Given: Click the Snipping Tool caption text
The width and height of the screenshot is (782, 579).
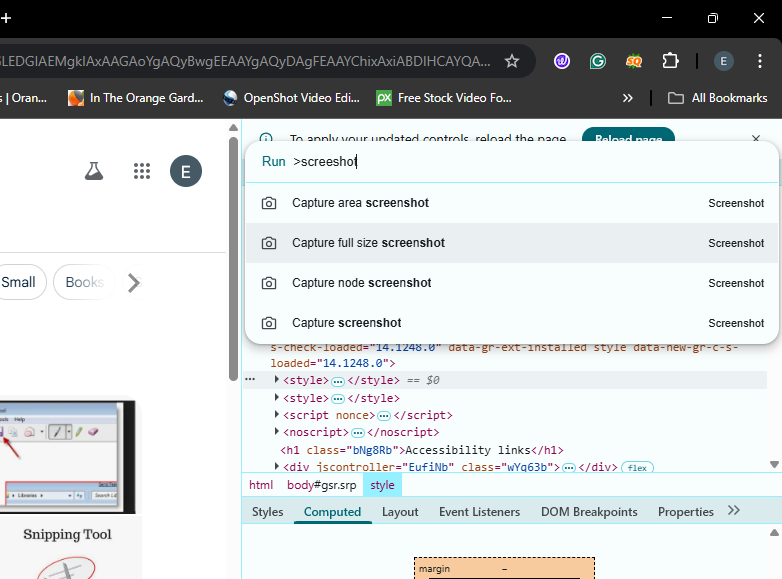Looking at the screenshot, I should tap(67, 535).
